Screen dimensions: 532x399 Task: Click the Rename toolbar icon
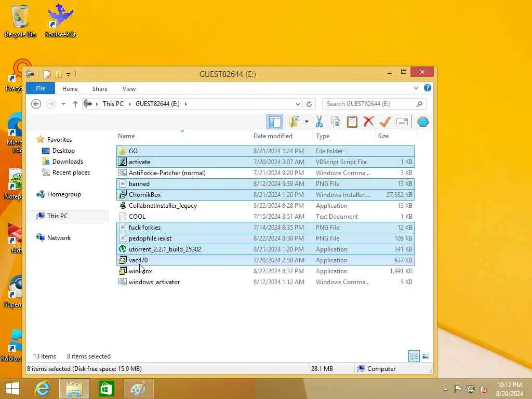coord(402,122)
